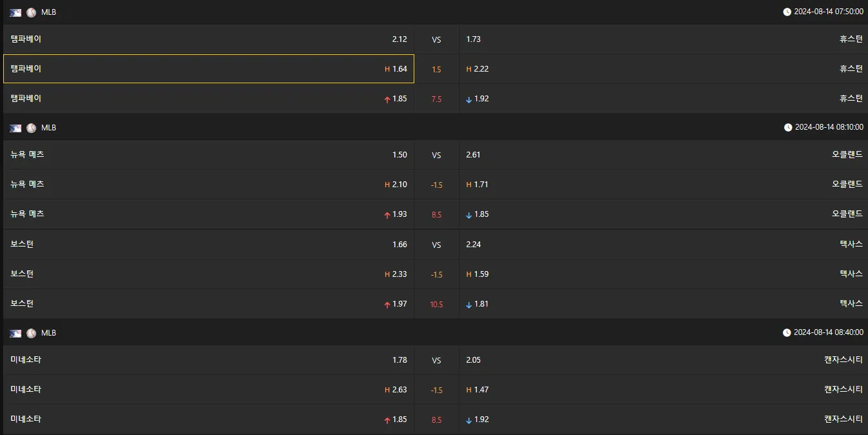Click the baseball icon in the 08:40 MLB header
This screenshot has height=435, width=868.
31,333
